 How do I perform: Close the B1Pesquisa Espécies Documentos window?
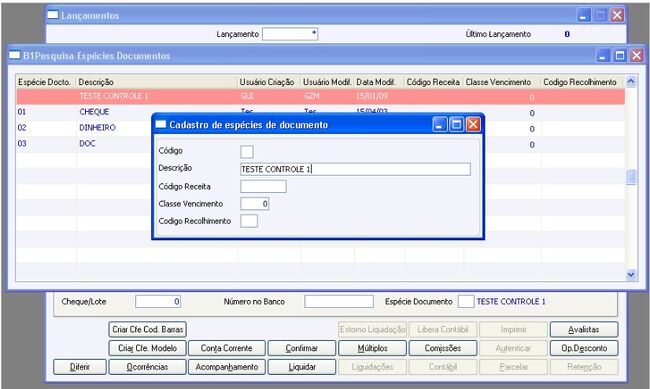click(636, 55)
